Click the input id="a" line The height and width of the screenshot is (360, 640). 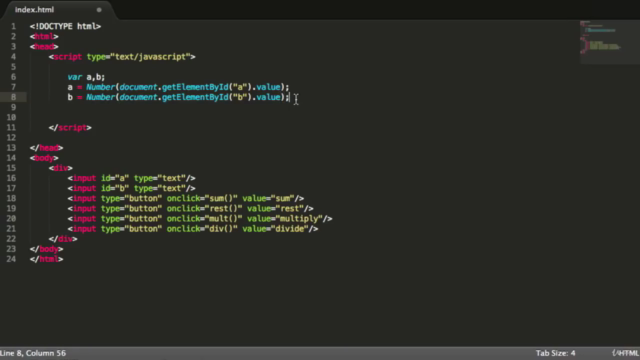(x=131, y=178)
